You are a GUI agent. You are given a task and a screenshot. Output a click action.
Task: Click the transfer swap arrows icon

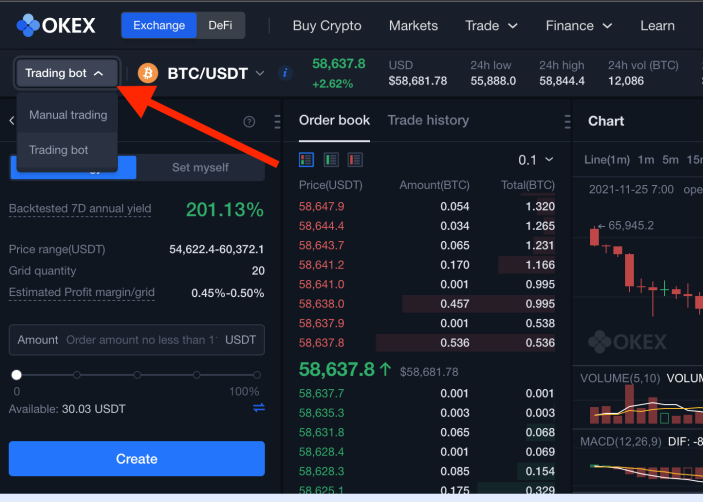[x=259, y=407]
